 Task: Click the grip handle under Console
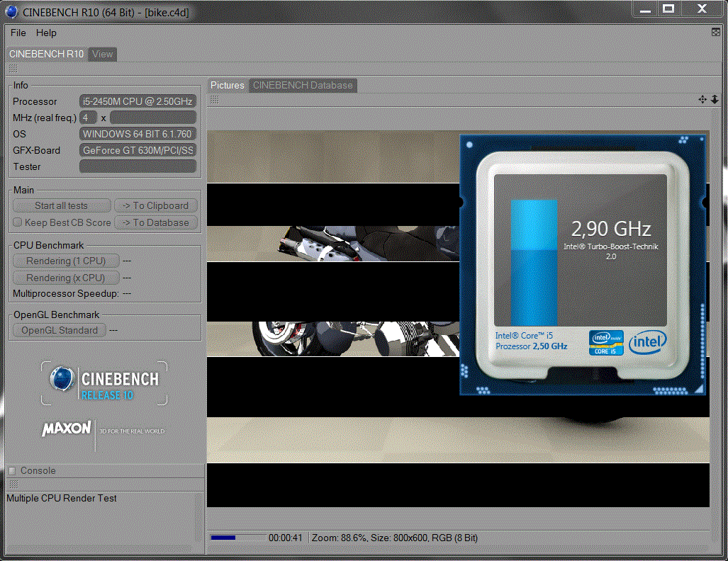click(13, 484)
